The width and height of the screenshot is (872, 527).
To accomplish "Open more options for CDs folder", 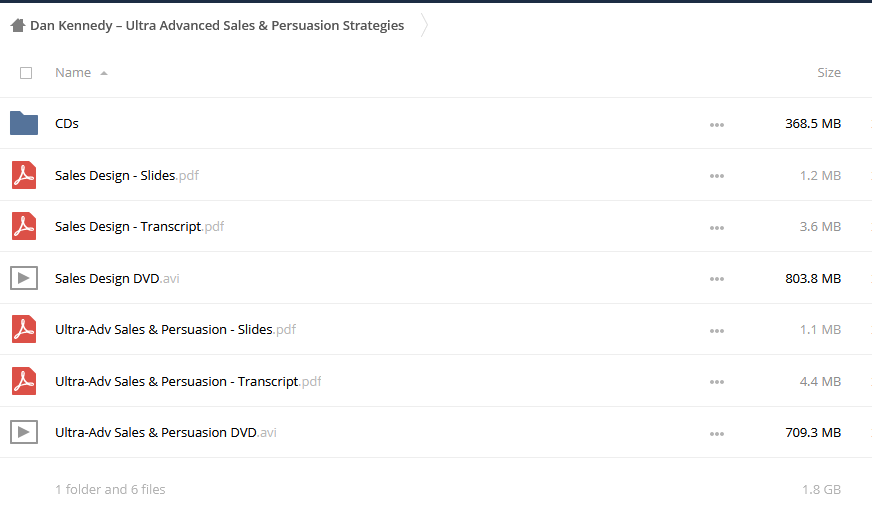I will 717,125.
